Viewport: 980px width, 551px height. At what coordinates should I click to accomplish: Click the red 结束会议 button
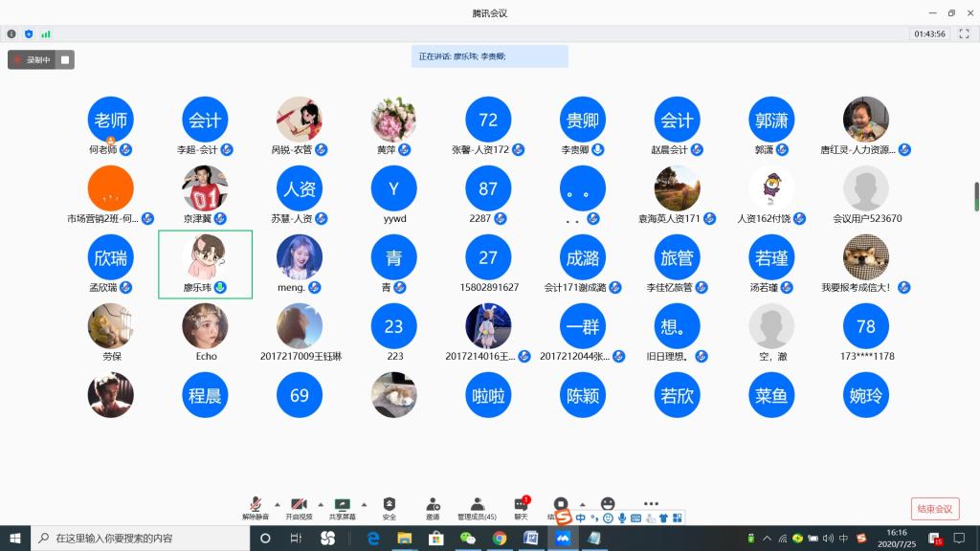click(934, 509)
